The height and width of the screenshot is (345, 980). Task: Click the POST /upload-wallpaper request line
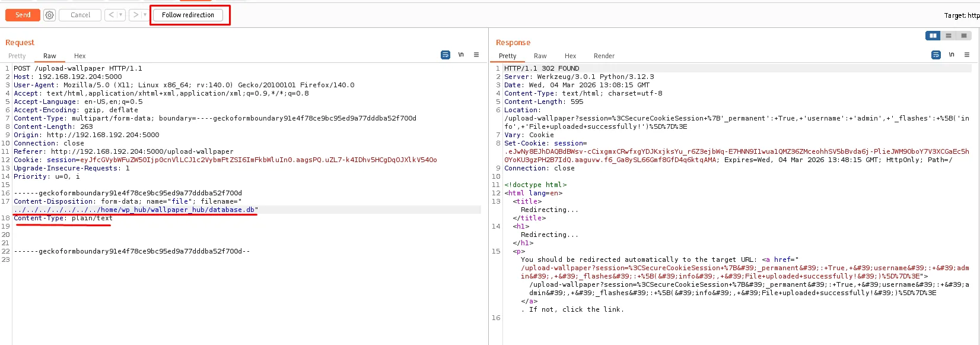point(78,68)
